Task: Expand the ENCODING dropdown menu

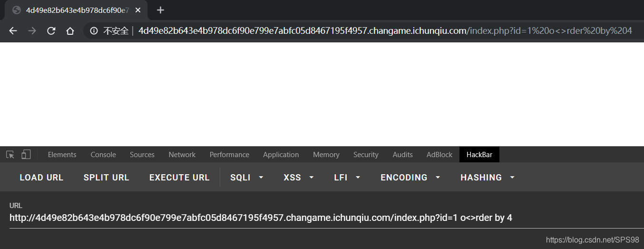Action: pos(410,178)
